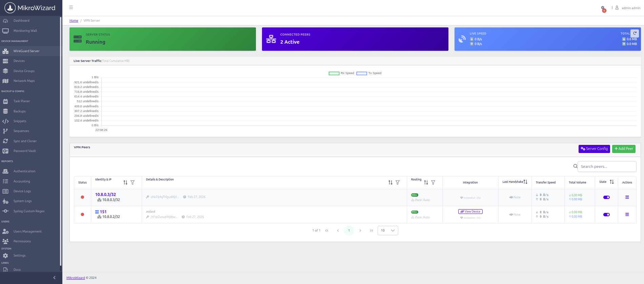644x284 pixels.
Task: Collapse the sidebar with bottom arrow
Action: tap(54, 278)
